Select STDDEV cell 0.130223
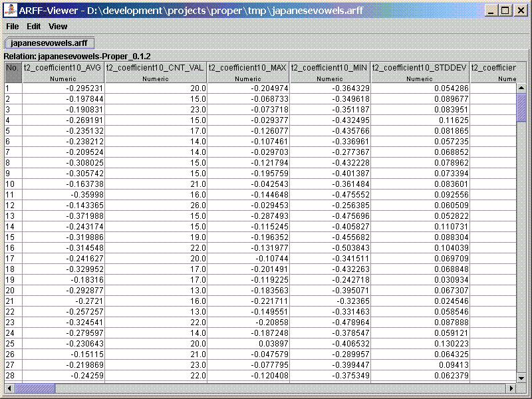532x399 pixels. [x=420, y=344]
